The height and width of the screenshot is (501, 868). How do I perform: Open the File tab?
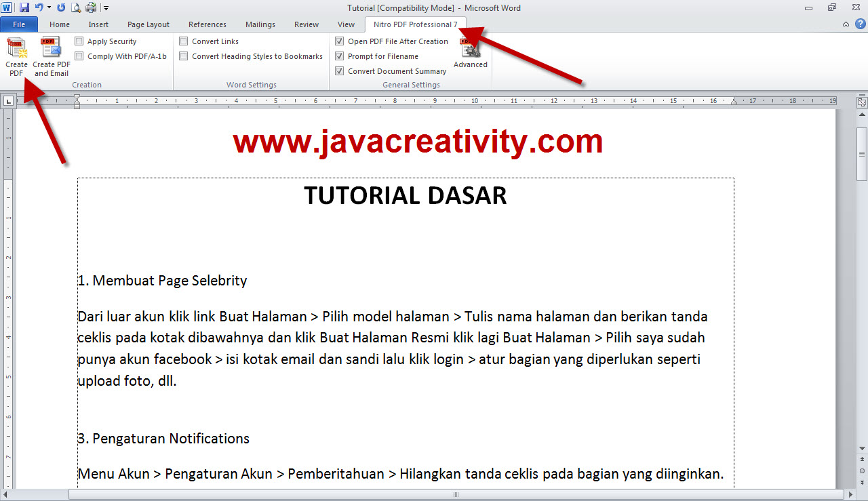pos(20,24)
